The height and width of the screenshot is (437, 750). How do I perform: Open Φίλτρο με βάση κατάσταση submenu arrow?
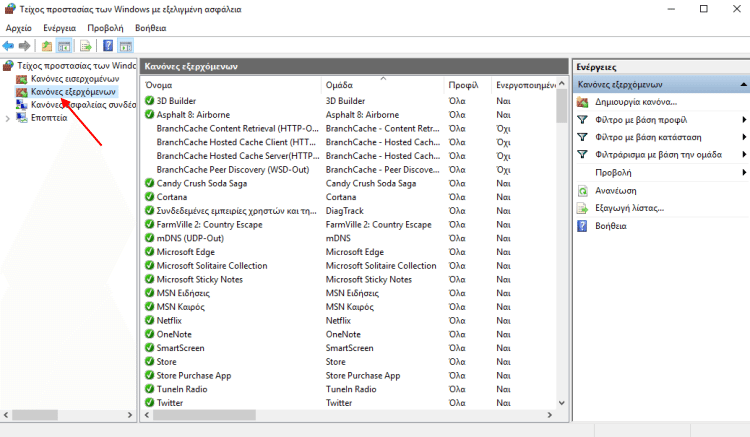pos(744,137)
